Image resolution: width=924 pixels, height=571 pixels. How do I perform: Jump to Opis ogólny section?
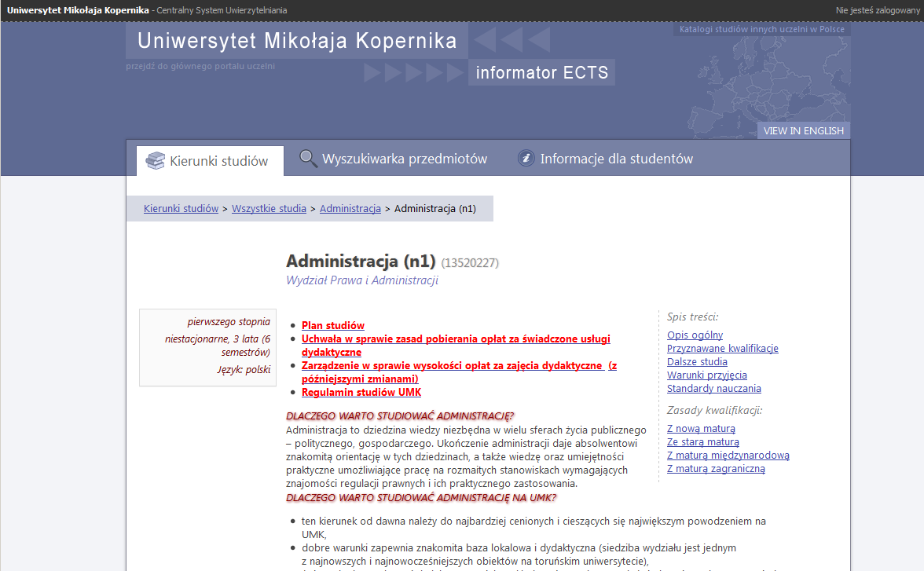click(695, 335)
